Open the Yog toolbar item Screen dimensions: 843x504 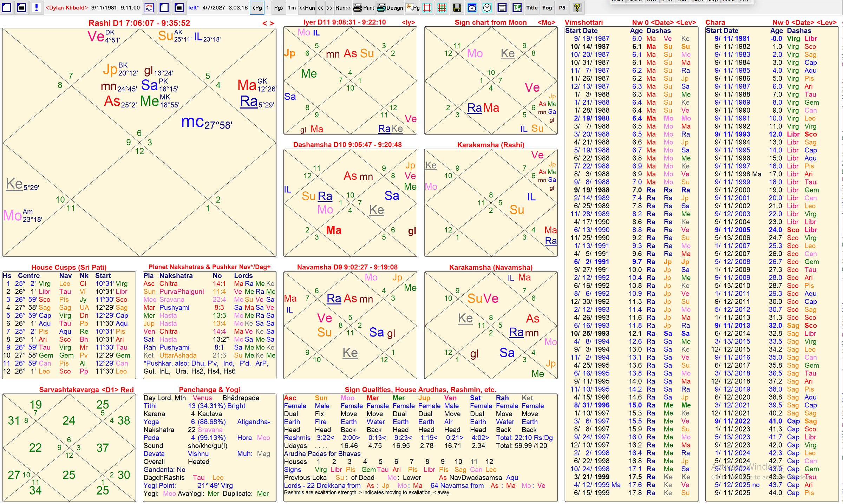click(547, 7)
